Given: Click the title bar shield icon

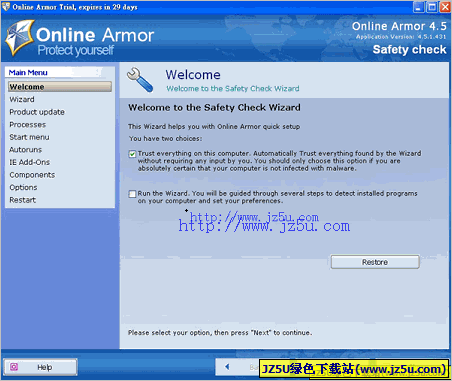Looking at the screenshot, I should (x=6, y=6).
